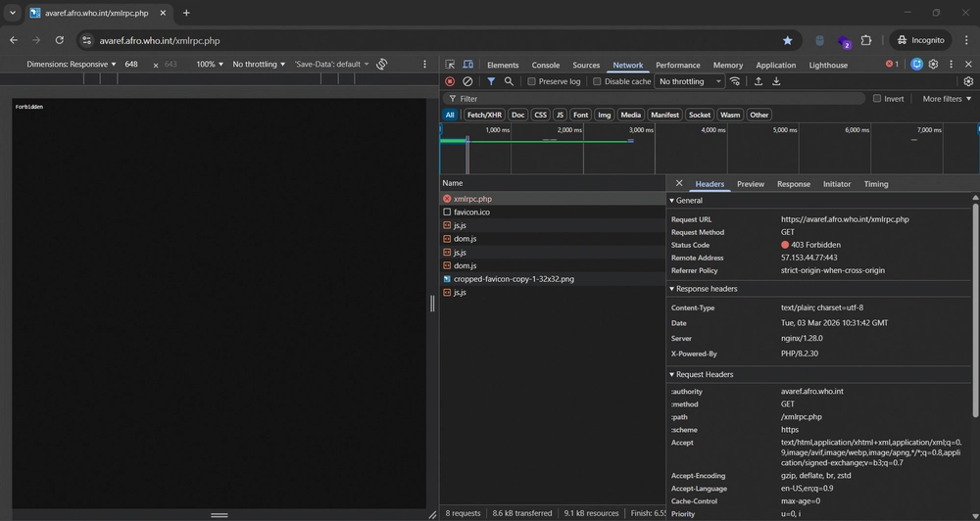Click the red error count badge

point(892,64)
